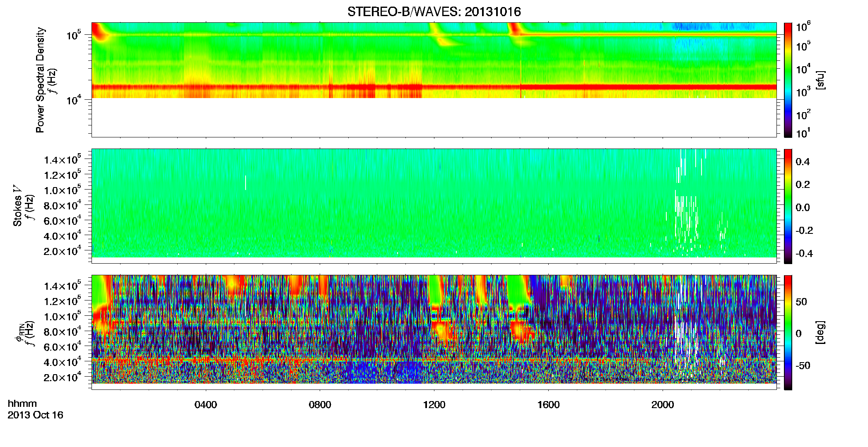
Task: Click the 0 label on degrees color bar
Action: point(798,334)
